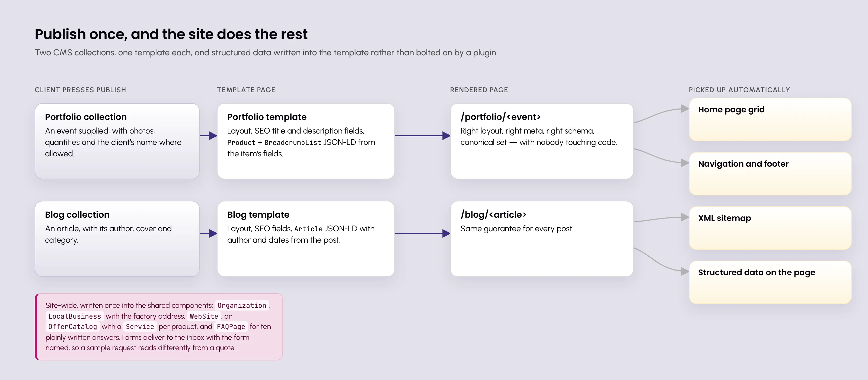868x380 pixels.
Task: Select the subtitle beginning 'Two CMS collections'
Action: click(x=265, y=53)
